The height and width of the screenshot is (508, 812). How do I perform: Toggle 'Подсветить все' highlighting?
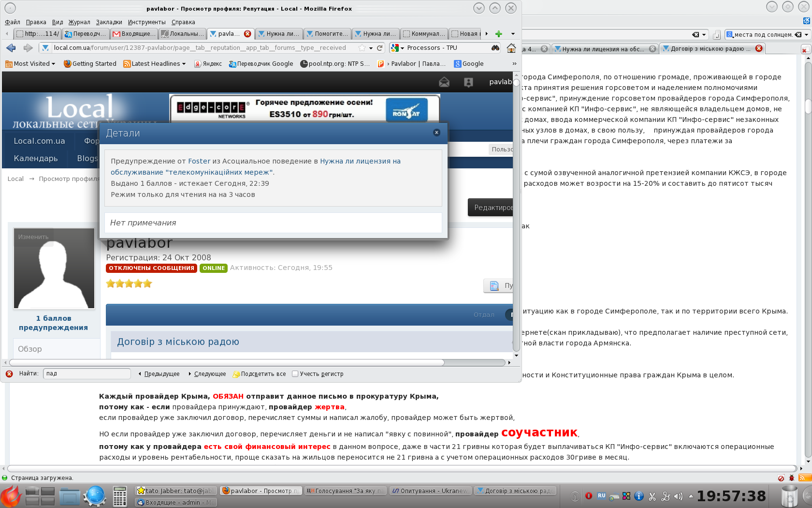pyautogui.click(x=260, y=374)
